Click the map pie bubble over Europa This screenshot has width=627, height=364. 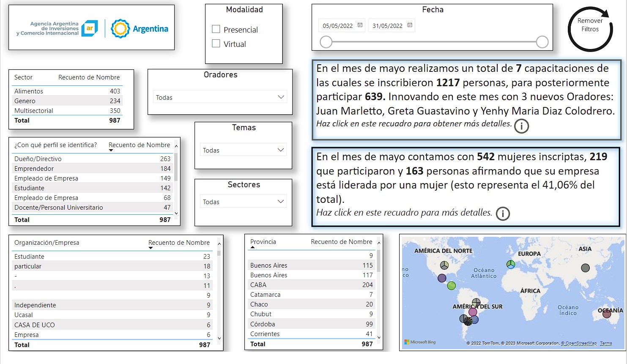point(511,264)
